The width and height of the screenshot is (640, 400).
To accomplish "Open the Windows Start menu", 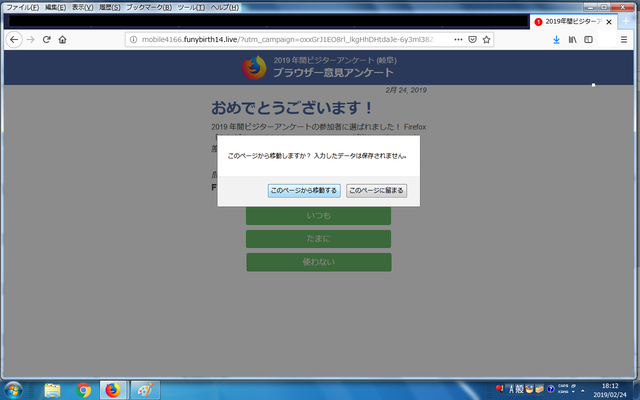I will coord(17,389).
